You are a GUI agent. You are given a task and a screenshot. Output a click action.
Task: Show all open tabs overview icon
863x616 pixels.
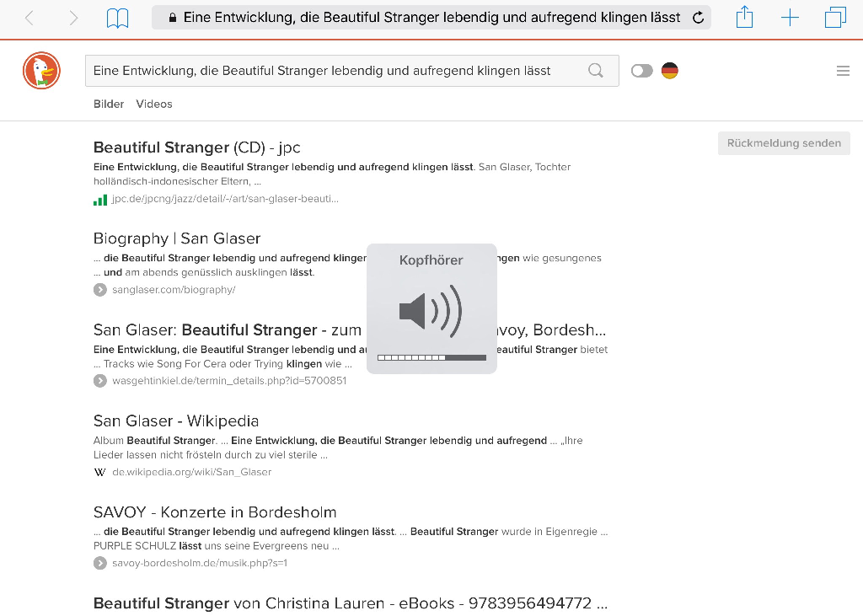pos(835,18)
